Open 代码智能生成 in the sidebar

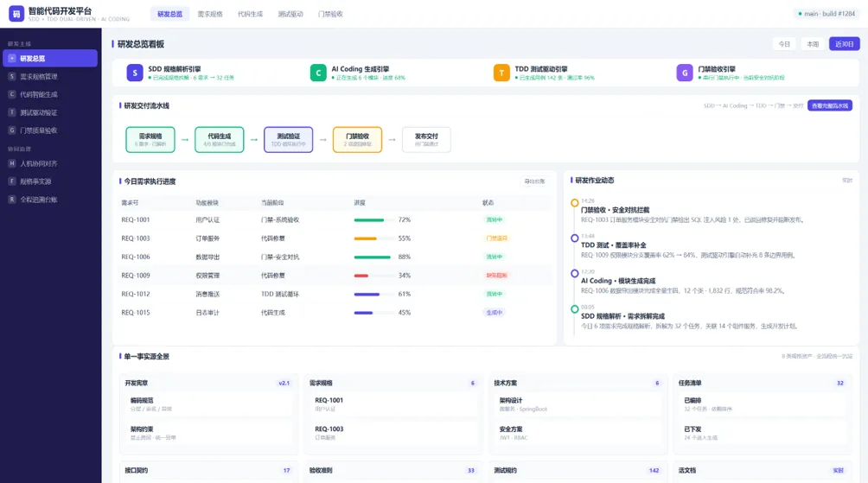click(x=50, y=94)
